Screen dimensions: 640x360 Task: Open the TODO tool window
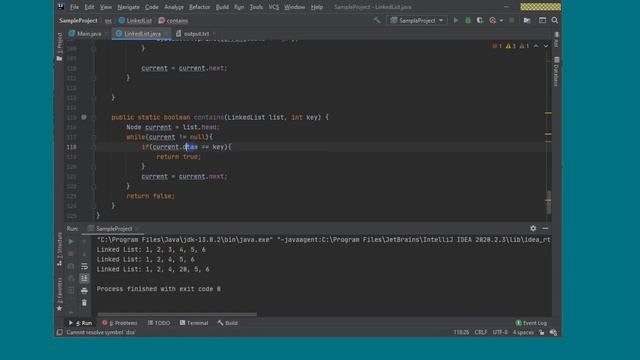click(x=159, y=323)
